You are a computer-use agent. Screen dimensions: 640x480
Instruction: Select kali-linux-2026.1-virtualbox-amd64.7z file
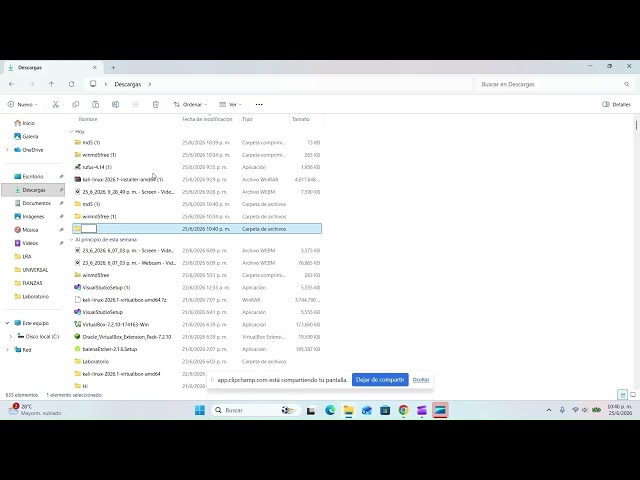coord(197,300)
